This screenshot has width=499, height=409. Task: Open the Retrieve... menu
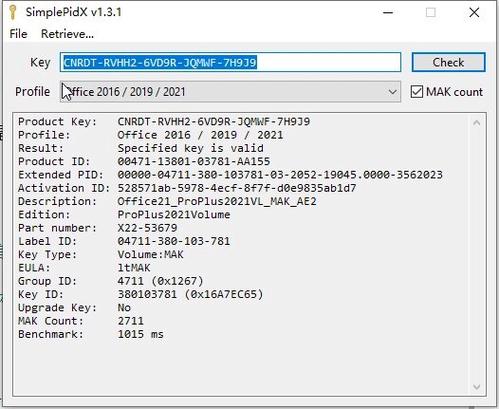pos(67,34)
